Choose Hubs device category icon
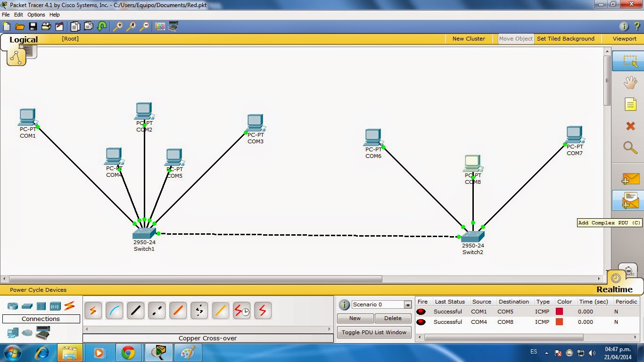 coord(41,306)
